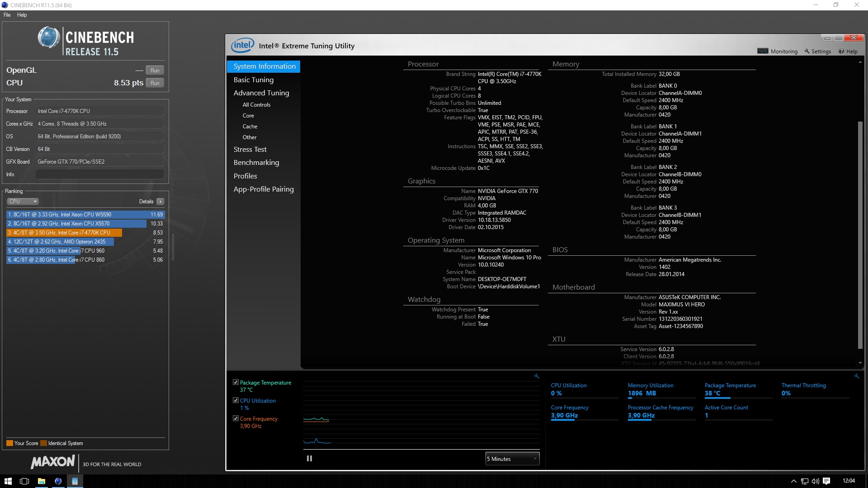Click the Cinebench logo sphere
This screenshot has width=868, height=488.
click(49, 38)
